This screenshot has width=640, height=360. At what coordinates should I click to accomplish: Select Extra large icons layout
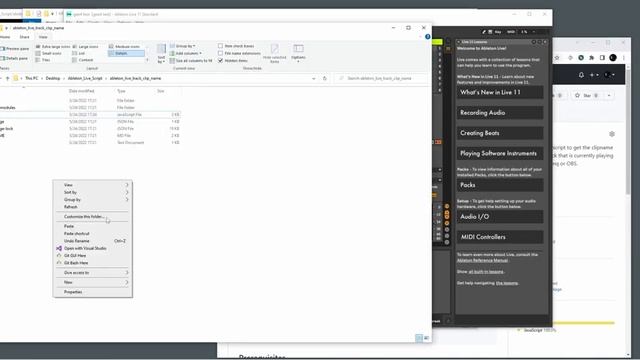[x=53, y=47]
